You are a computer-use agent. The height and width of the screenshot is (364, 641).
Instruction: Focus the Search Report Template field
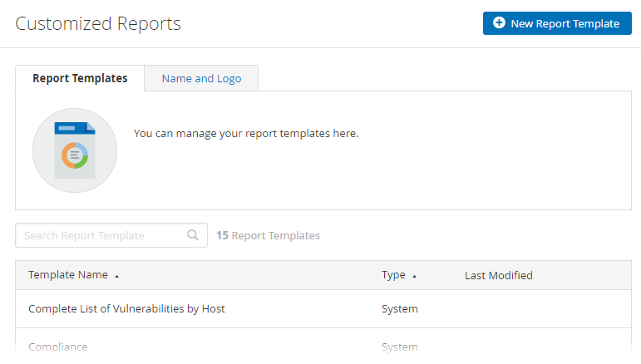[100, 235]
